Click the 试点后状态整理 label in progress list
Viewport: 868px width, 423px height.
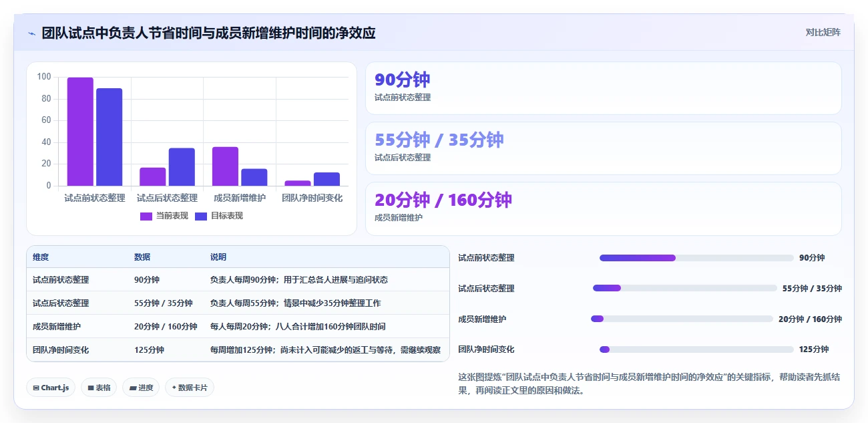(486, 289)
